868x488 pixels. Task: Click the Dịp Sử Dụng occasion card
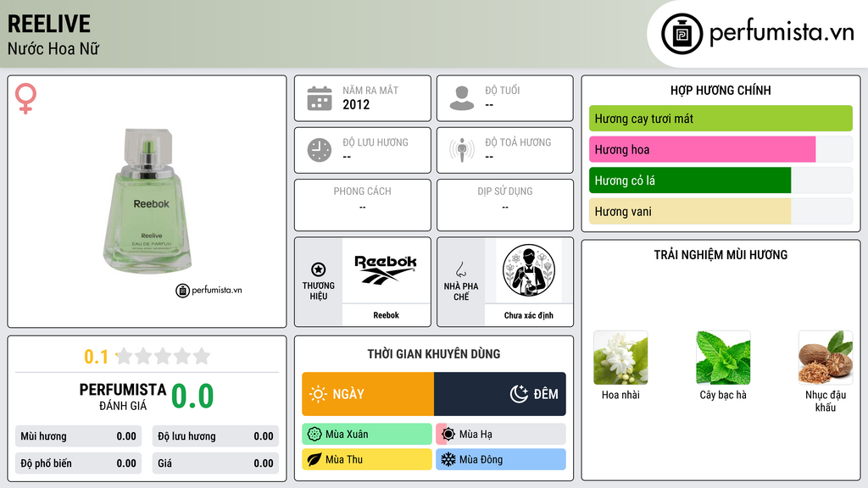point(505,205)
